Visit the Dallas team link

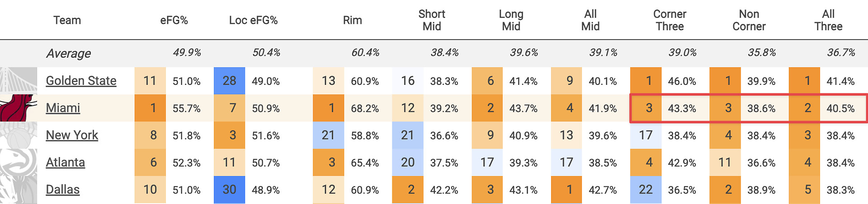[62, 190]
